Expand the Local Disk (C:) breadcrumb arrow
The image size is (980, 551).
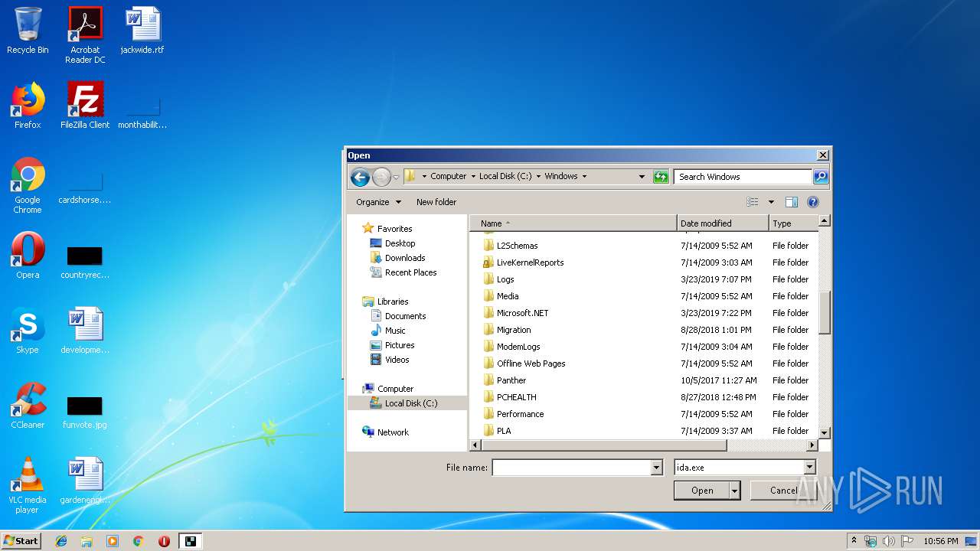click(x=539, y=176)
